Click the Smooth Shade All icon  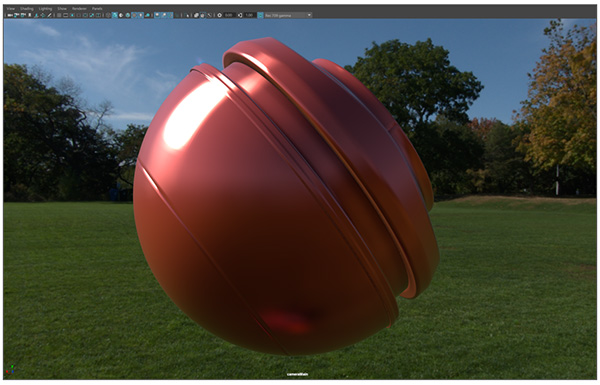pos(115,15)
